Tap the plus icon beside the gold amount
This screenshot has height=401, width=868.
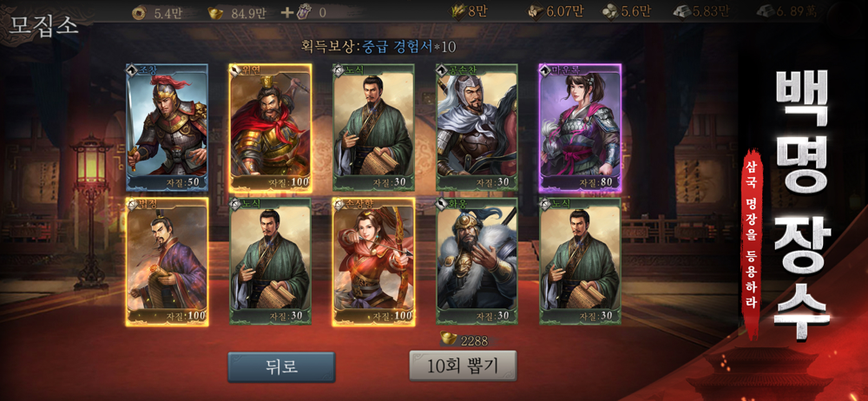click(x=286, y=13)
